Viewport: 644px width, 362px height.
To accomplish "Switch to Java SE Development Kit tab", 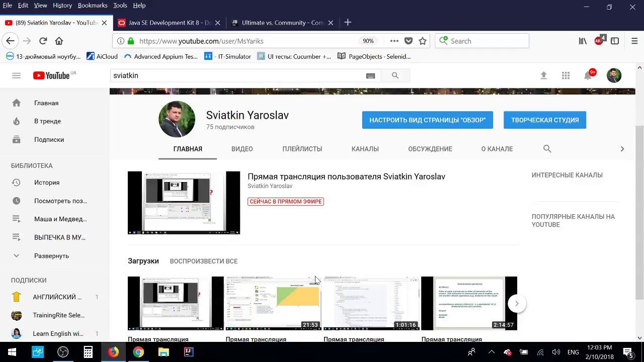I will click(x=169, y=23).
